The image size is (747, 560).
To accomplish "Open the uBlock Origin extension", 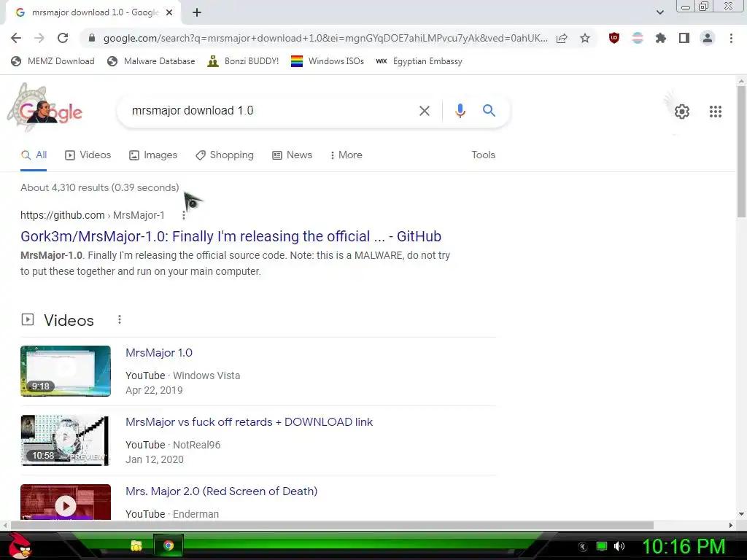I will 614,38.
